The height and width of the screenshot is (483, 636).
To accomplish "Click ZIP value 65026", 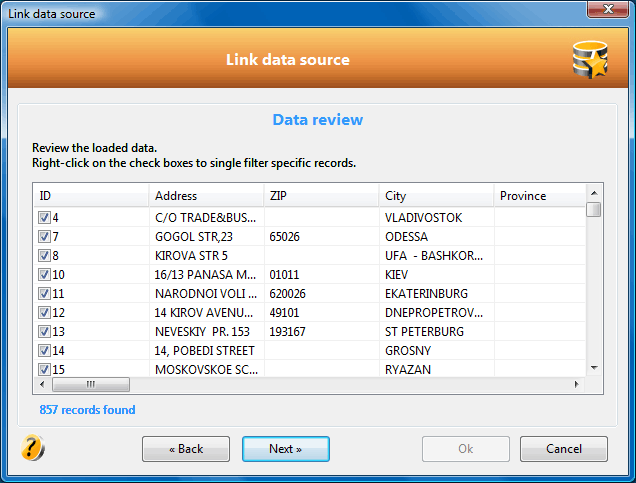I will coord(284,237).
